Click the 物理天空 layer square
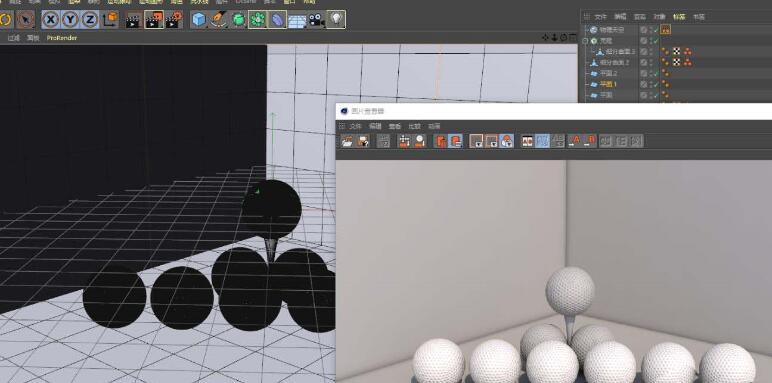The image size is (772, 383). pyautogui.click(x=644, y=30)
